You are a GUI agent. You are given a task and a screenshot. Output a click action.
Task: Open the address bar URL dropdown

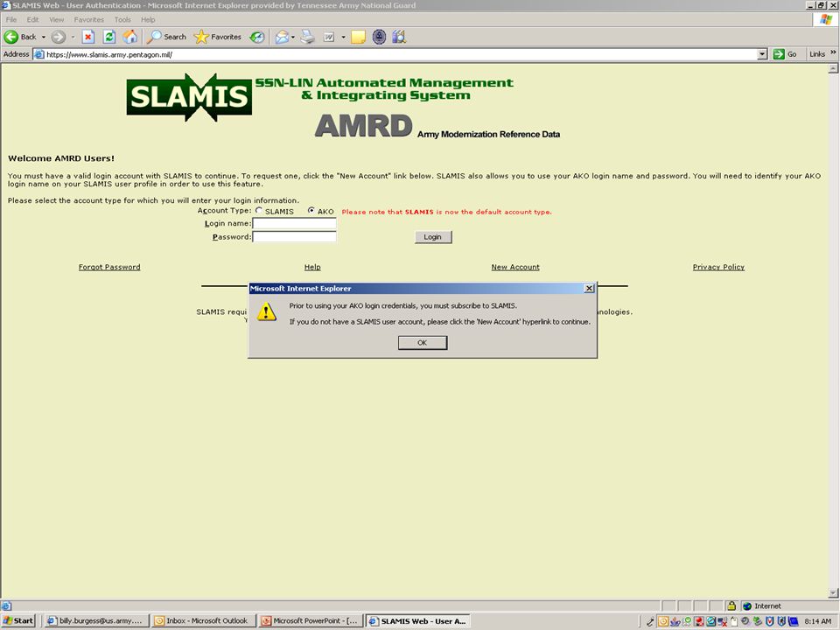pos(762,54)
